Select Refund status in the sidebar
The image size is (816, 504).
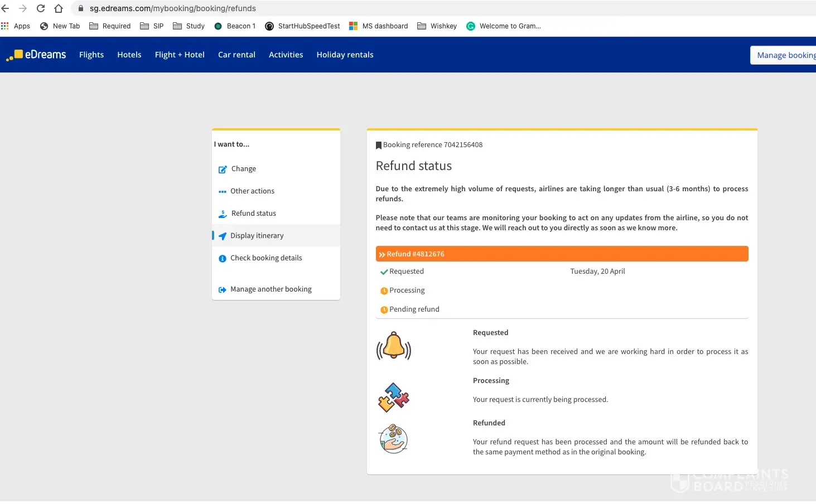point(253,214)
